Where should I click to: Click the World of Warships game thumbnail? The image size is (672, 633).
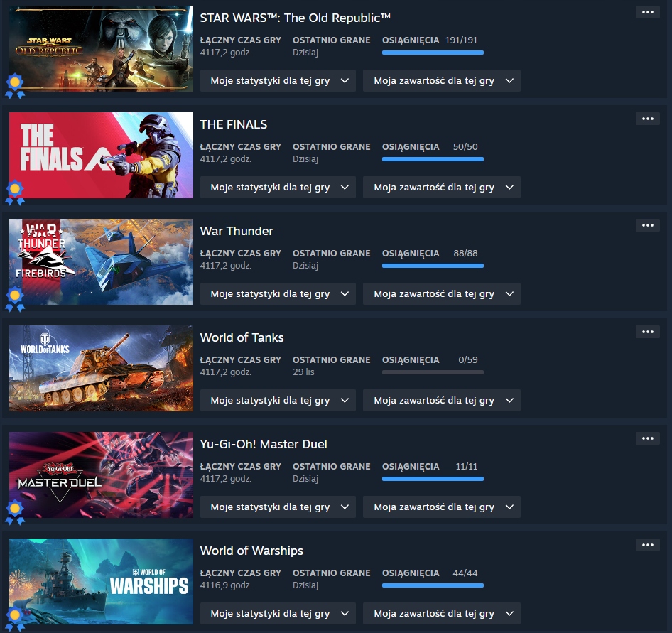101,582
